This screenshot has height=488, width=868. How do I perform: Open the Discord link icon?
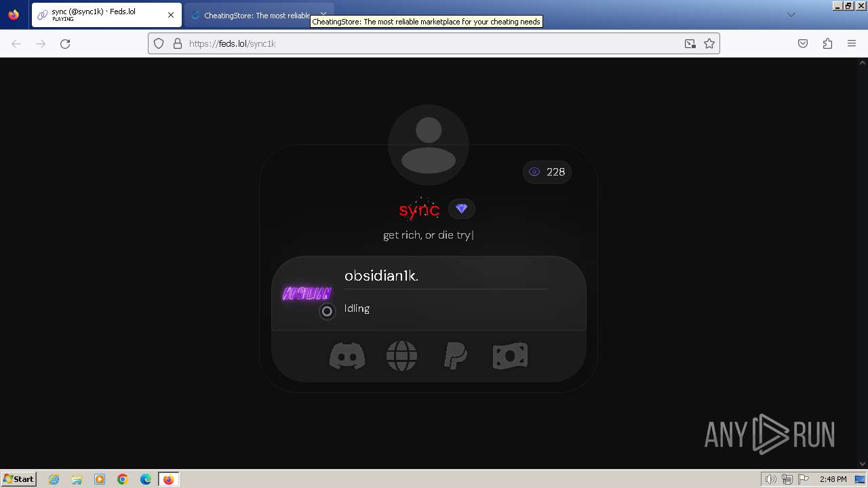coord(347,356)
